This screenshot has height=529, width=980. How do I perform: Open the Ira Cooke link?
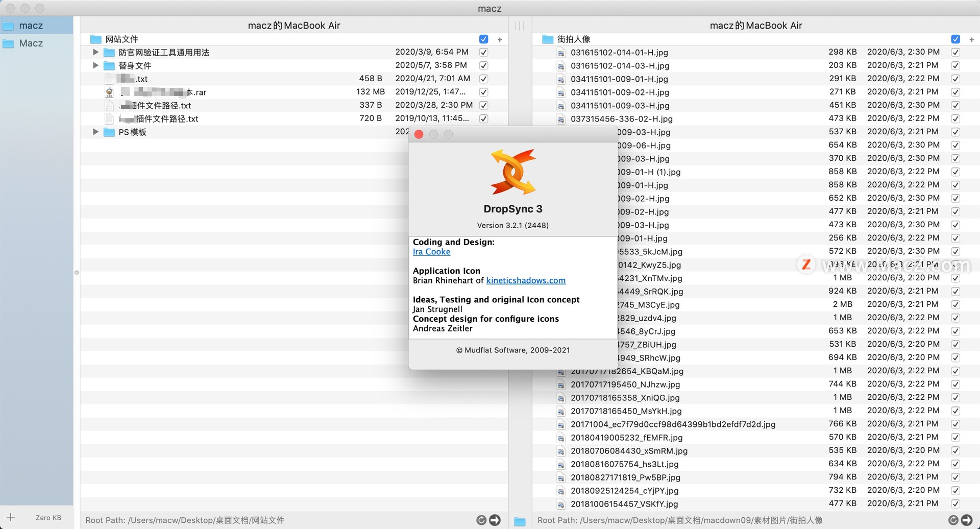click(x=431, y=252)
